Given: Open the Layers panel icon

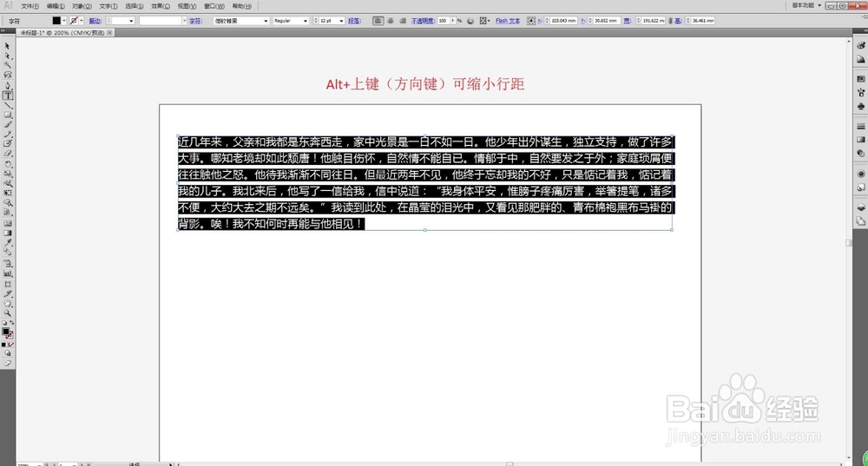Looking at the screenshot, I should coord(861,207).
